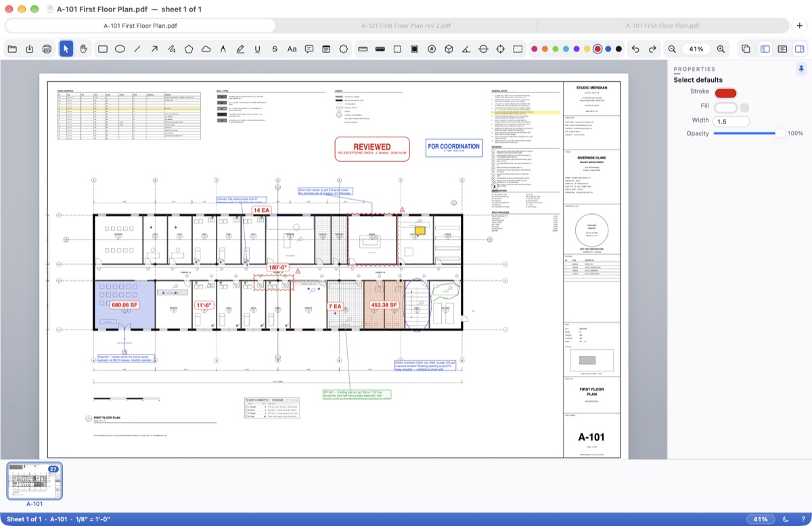Select the Aa text box tool
This screenshot has height=526, width=812.
pos(292,49)
